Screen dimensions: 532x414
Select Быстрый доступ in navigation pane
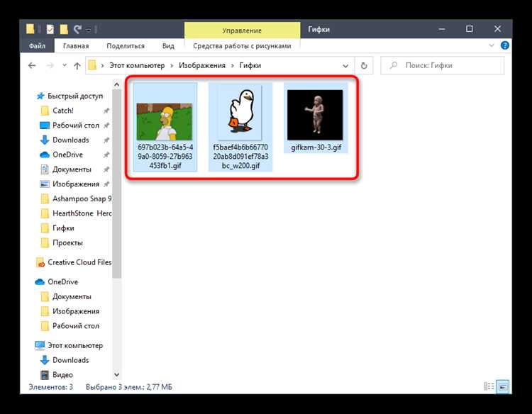[x=70, y=96]
